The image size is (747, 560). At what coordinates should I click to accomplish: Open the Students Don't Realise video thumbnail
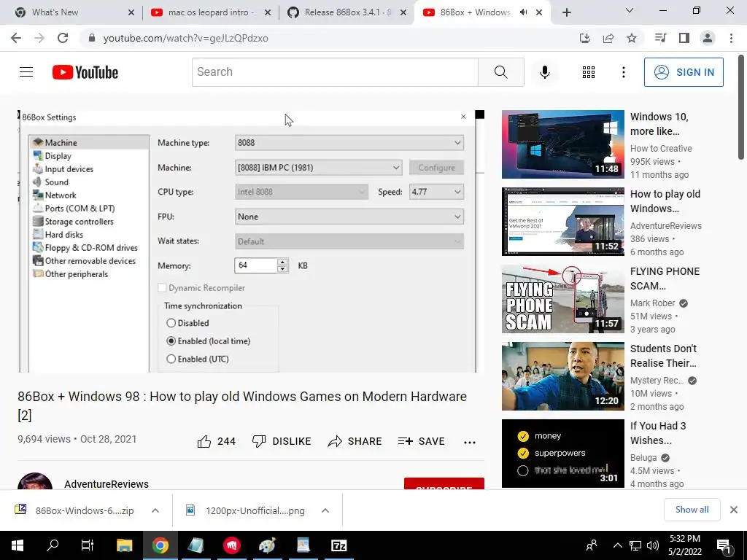(562, 376)
